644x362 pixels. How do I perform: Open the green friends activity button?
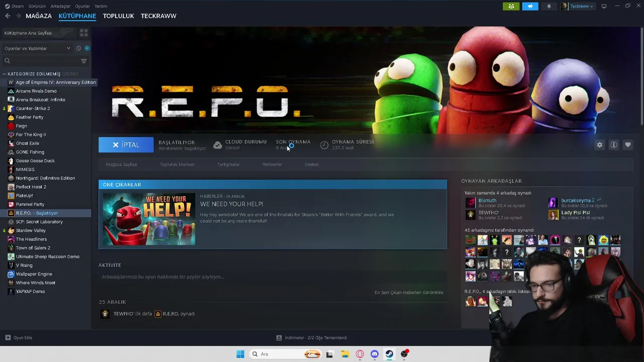(511, 6)
